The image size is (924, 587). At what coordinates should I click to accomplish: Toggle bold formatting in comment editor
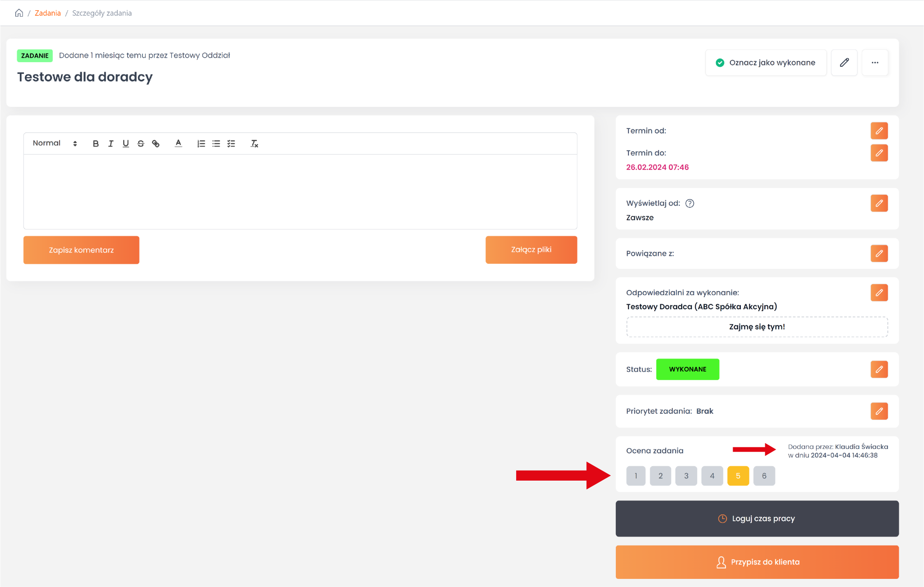(96, 143)
